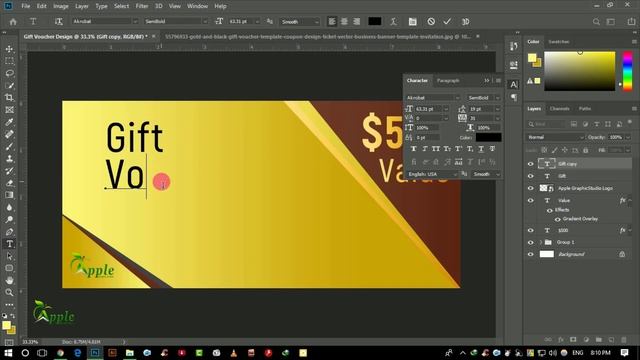Image resolution: width=640 pixels, height=360 pixels.
Task: Open the File menu
Action: (26, 6)
